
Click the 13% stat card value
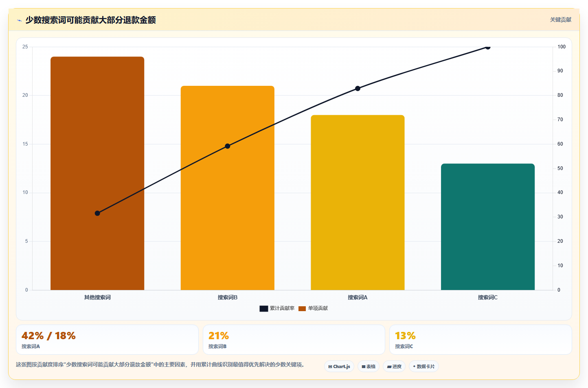click(x=405, y=336)
